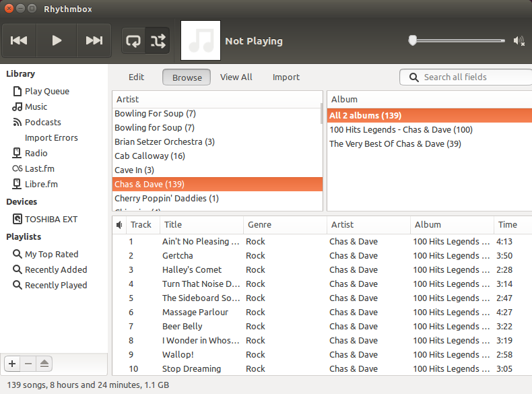Open Play Queue in Library
This screenshot has width=532, height=394.
pos(47,92)
